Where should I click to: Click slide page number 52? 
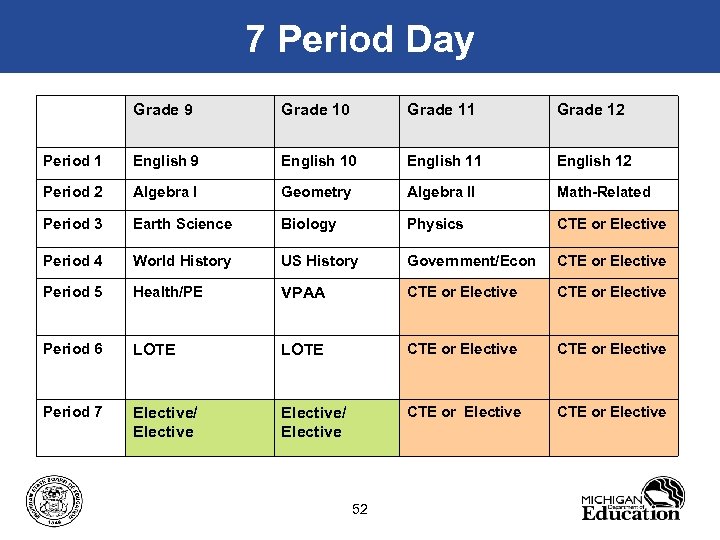tap(360, 510)
